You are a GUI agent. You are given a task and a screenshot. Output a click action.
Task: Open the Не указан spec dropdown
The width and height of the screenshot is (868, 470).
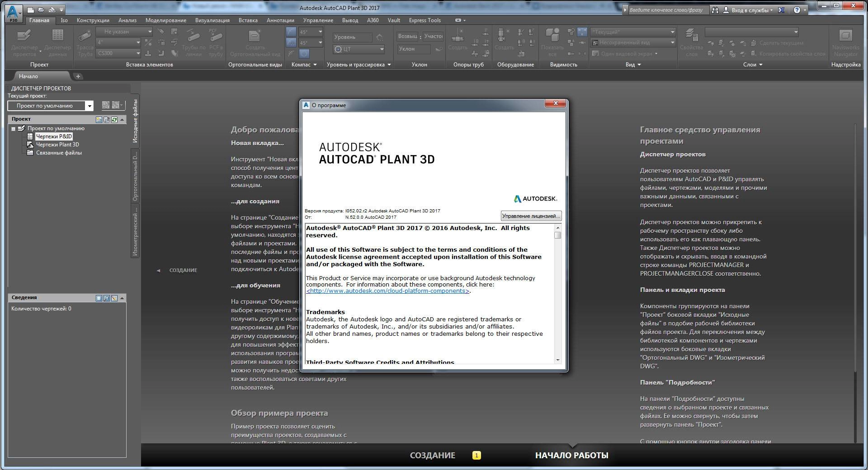(x=124, y=32)
